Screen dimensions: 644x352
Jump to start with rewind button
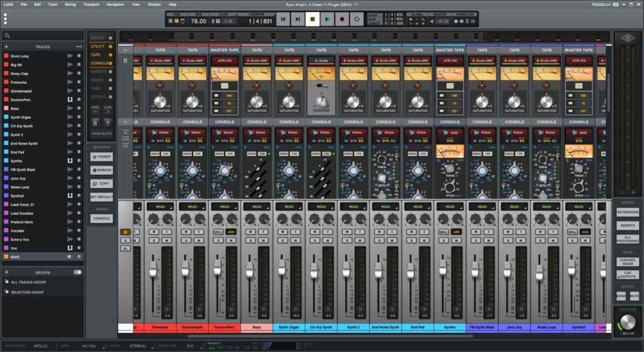[282, 19]
